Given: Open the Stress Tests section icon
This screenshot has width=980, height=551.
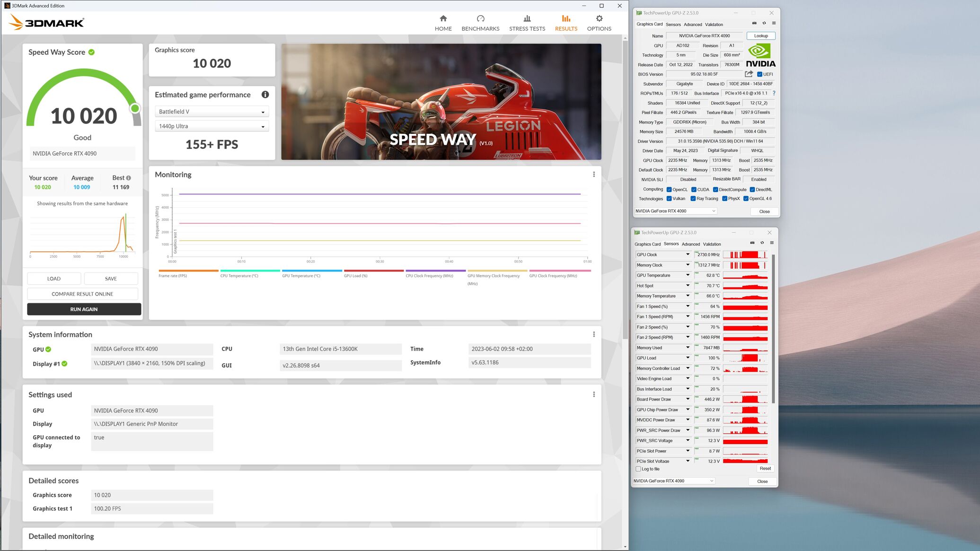Looking at the screenshot, I should 527,19.
